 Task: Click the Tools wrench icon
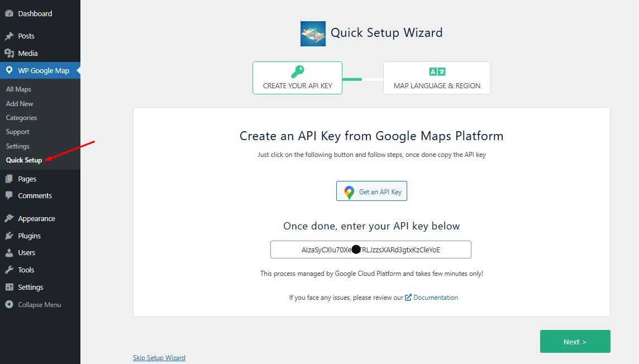[x=9, y=270]
